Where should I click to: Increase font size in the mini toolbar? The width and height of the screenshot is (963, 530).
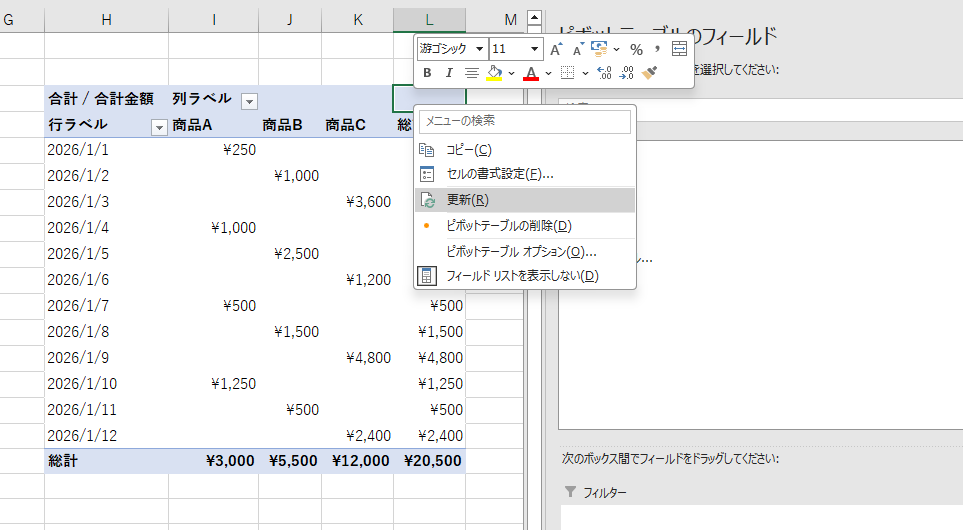click(x=557, y=49)
